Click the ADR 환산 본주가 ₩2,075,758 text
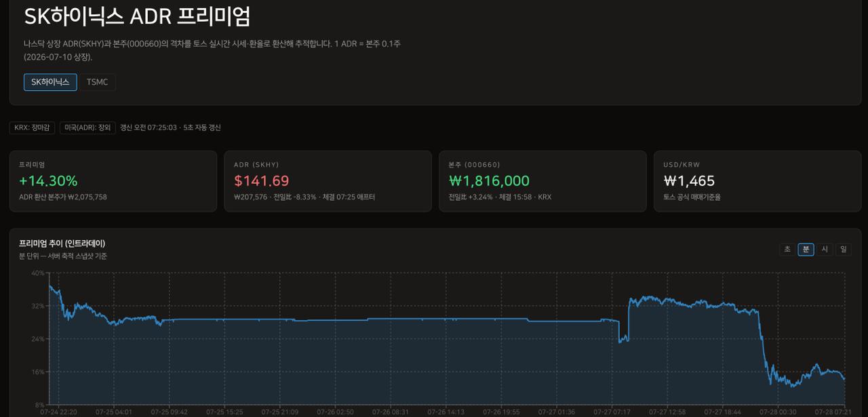Screen dimensions: 868x417 [x=63, y=197]
